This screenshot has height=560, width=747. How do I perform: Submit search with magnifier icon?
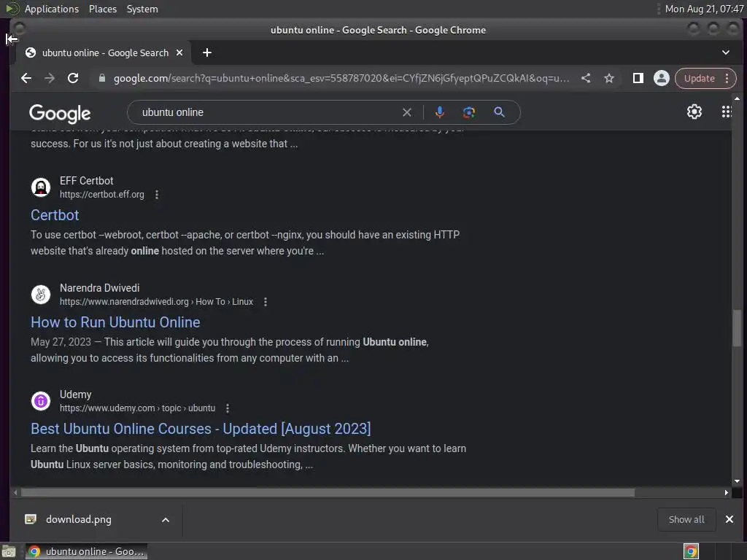point(499,112)
